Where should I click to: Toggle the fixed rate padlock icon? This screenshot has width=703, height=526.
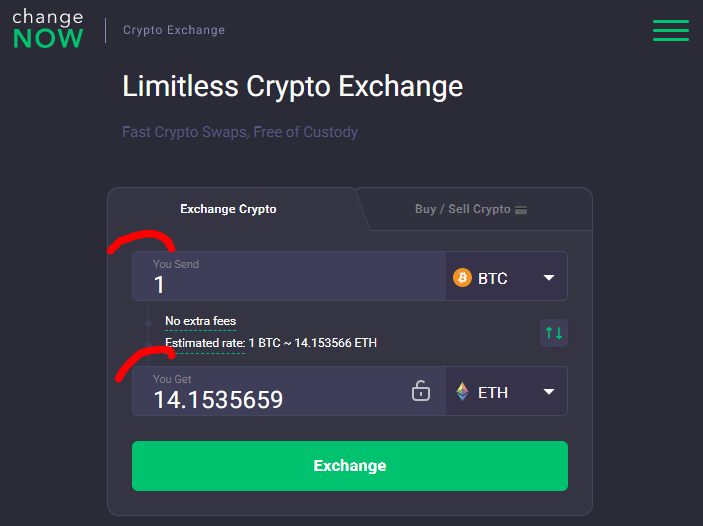click(421, 391)
